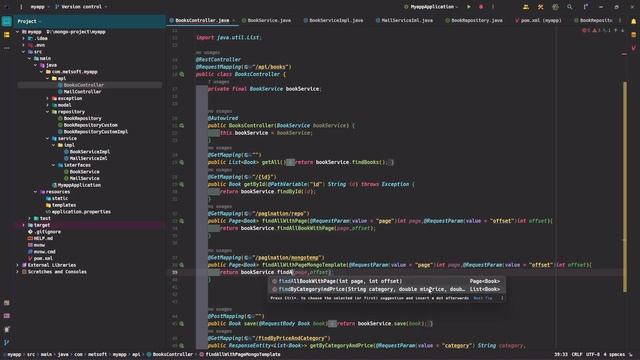This screenshot has width=640, height=360.
Task: Click the Next Tip link in popup
Action: pyautogui.click(x=482, y=298)
